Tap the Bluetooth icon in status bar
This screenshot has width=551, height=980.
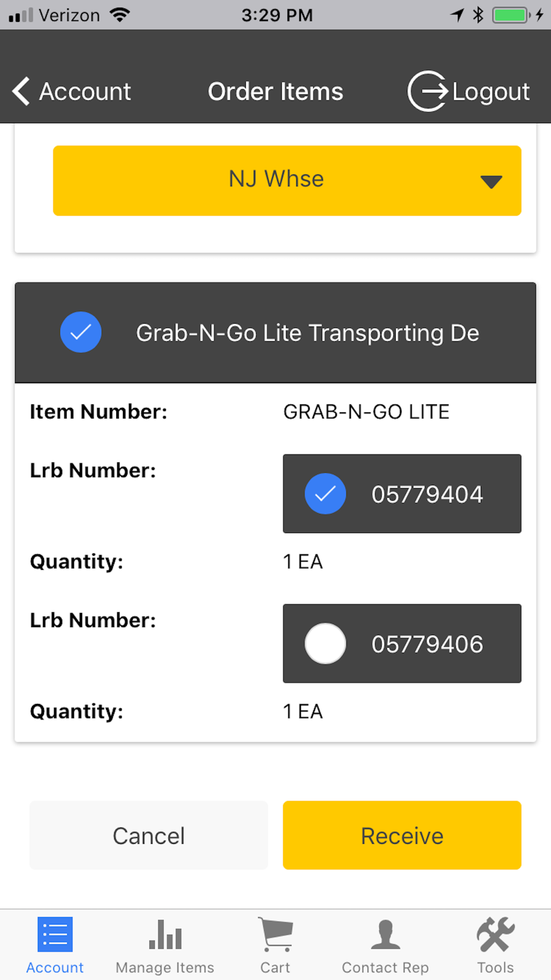point(478,15)
